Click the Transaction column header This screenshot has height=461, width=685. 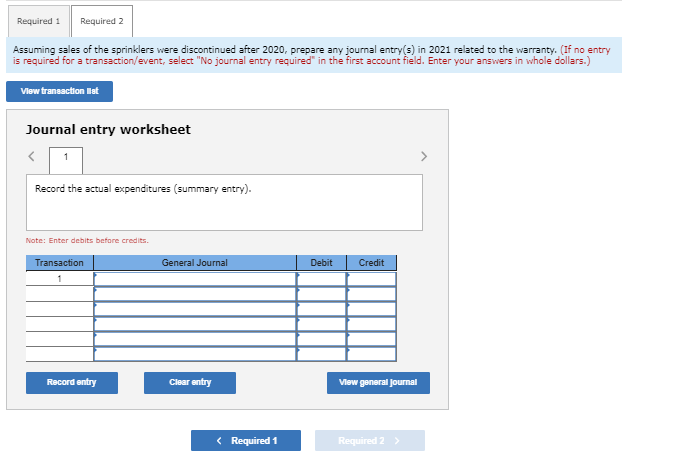click(59, 263)
